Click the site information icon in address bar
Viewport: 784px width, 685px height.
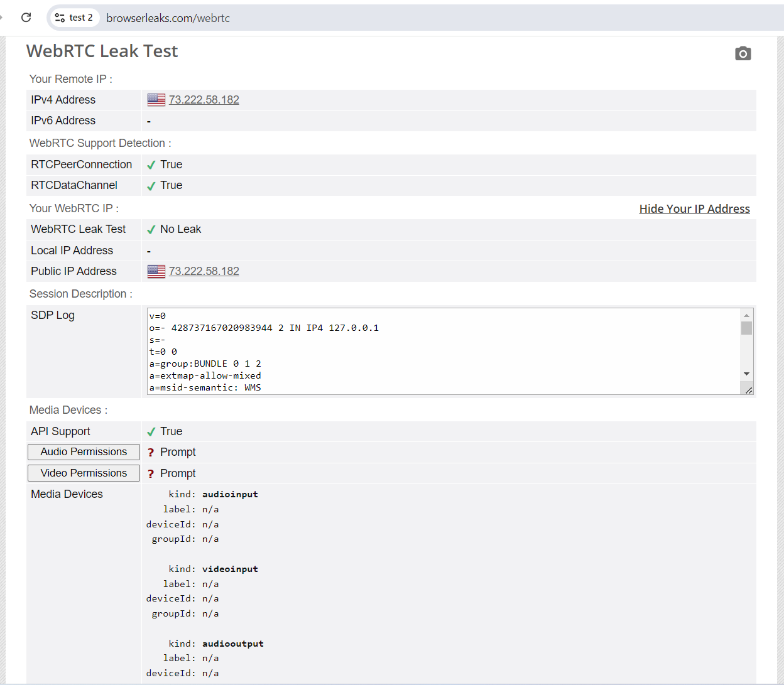(60, 18)
